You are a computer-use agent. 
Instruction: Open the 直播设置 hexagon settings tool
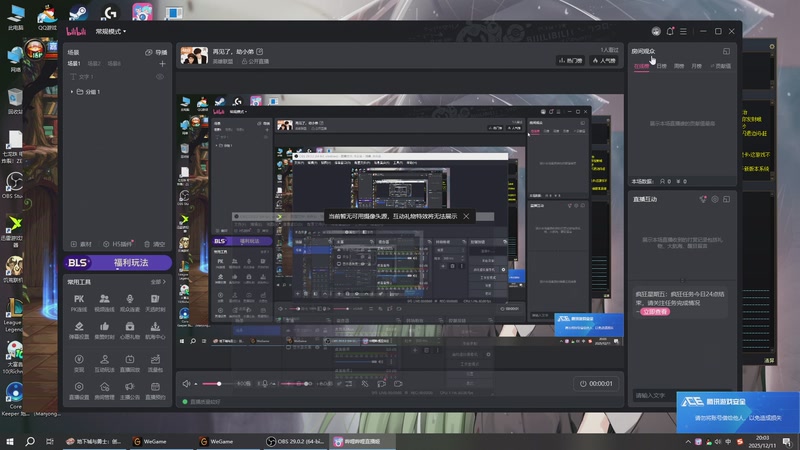click(x=79, y=390)
